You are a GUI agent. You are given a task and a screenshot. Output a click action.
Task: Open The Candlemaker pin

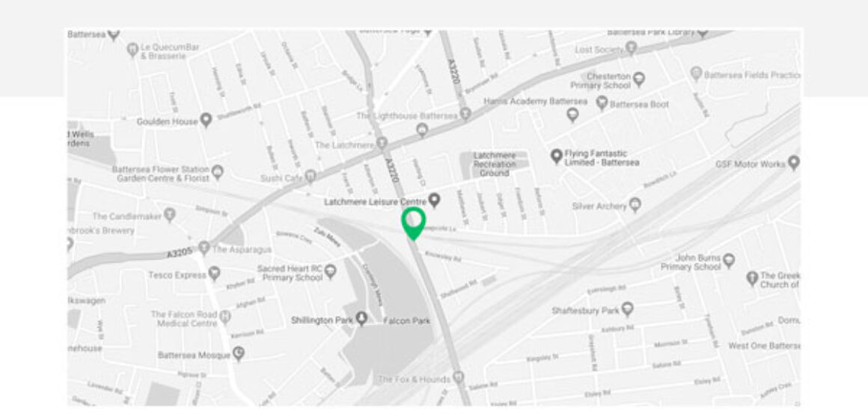(x=170, y=215)
